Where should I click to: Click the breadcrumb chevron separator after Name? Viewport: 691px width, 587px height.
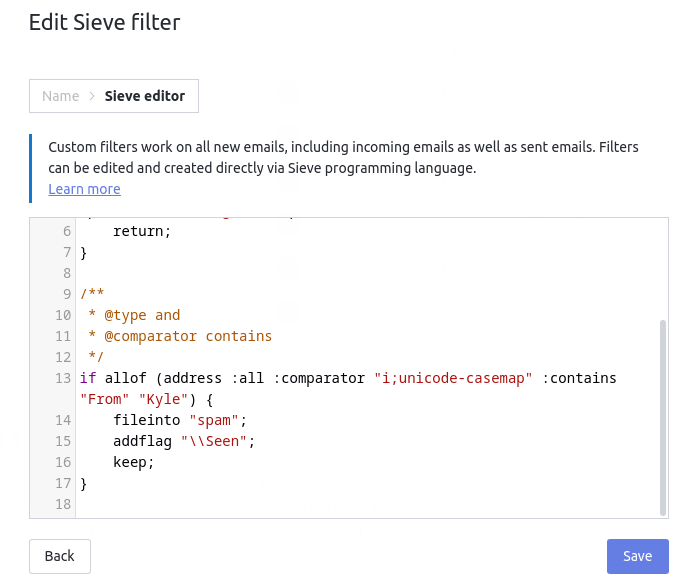click(92, 96)
